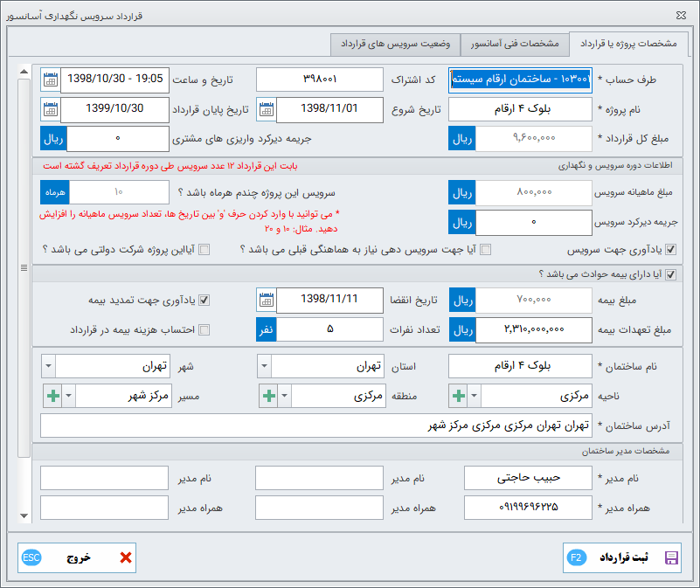Expand the استان dropdown arrow
Viewport: 700px width, 588px height.
[x=264, y=366]
